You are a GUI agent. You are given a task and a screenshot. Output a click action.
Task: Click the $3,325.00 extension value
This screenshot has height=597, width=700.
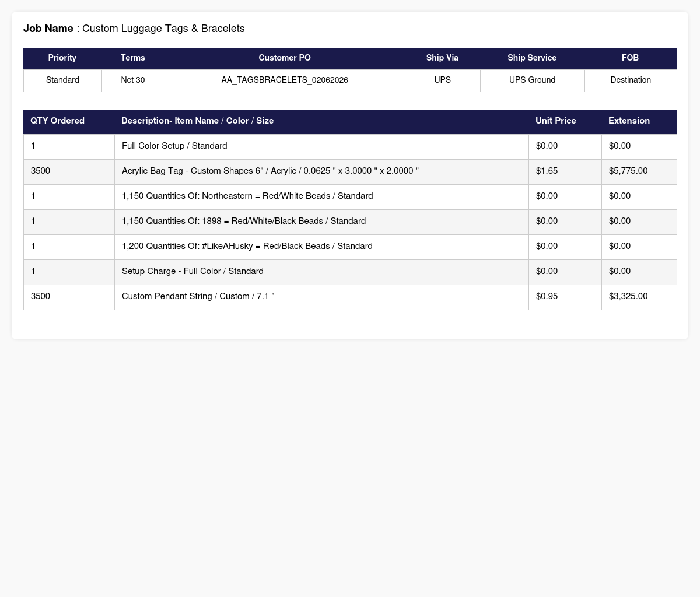[x=628, y=296]
